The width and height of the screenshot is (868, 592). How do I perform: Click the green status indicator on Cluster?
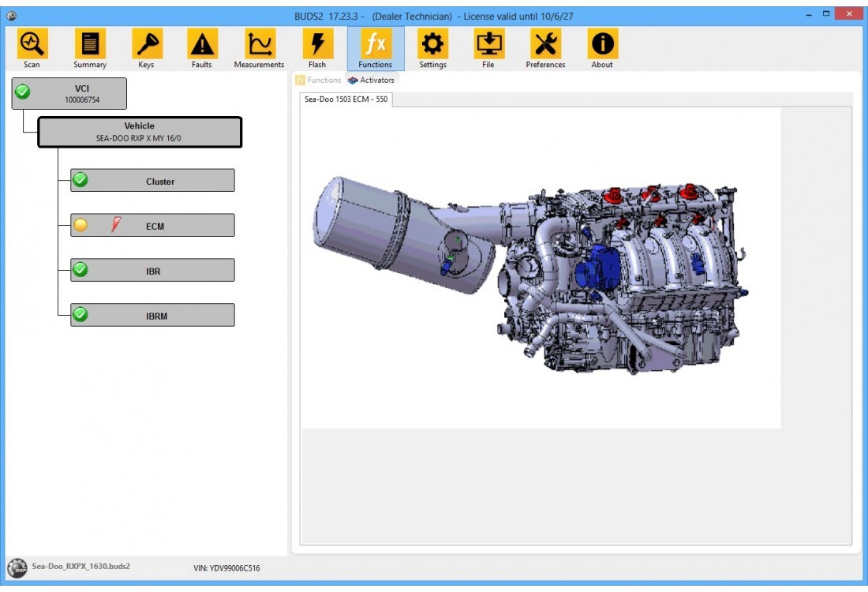(x=78, y=180)
